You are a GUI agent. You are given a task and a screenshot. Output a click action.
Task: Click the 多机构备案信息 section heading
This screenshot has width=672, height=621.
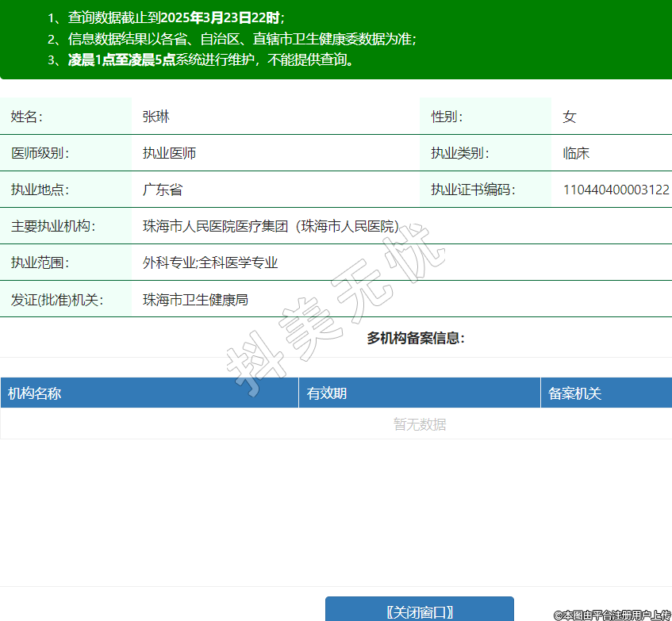click(416, 339)
